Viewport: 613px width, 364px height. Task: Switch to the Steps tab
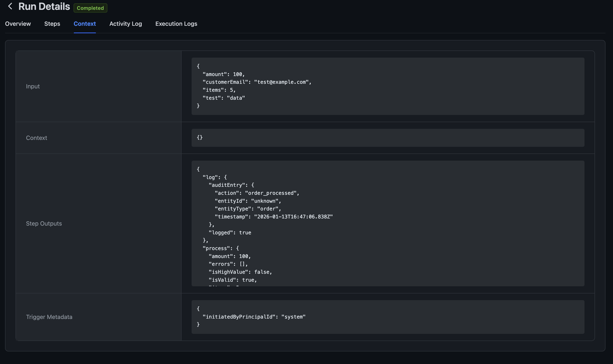52,24
